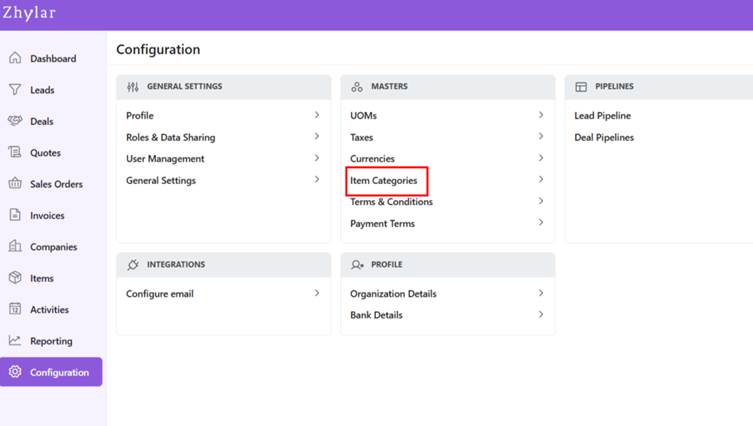The height and width of the screenshot is (426, 753).
Task: Open the Lead Pipeline link
Action: pos(602,116)
